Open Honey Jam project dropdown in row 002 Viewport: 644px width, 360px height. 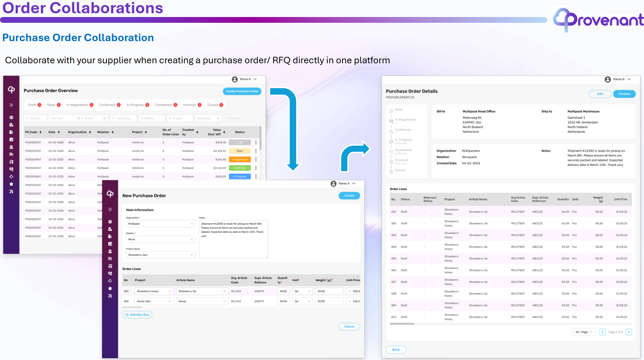click(154, 301)
